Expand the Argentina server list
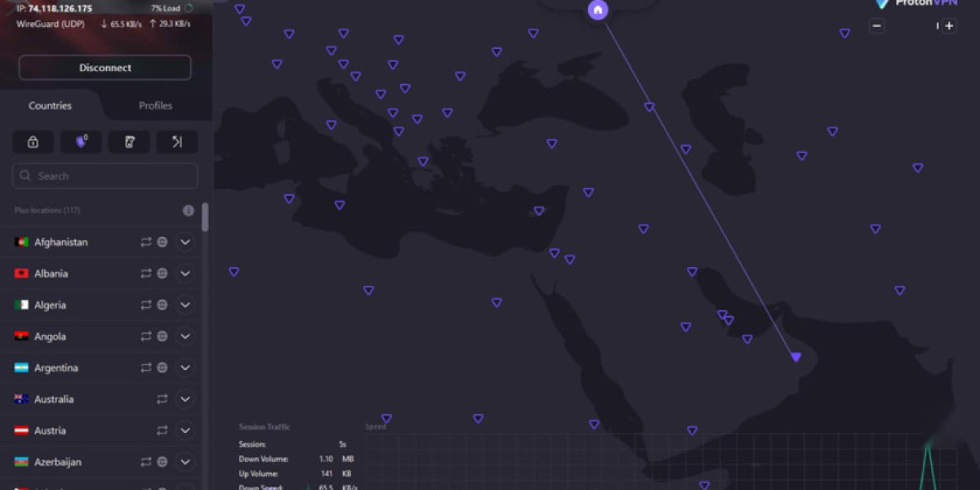The image size is (980, 490). (185, 368)
